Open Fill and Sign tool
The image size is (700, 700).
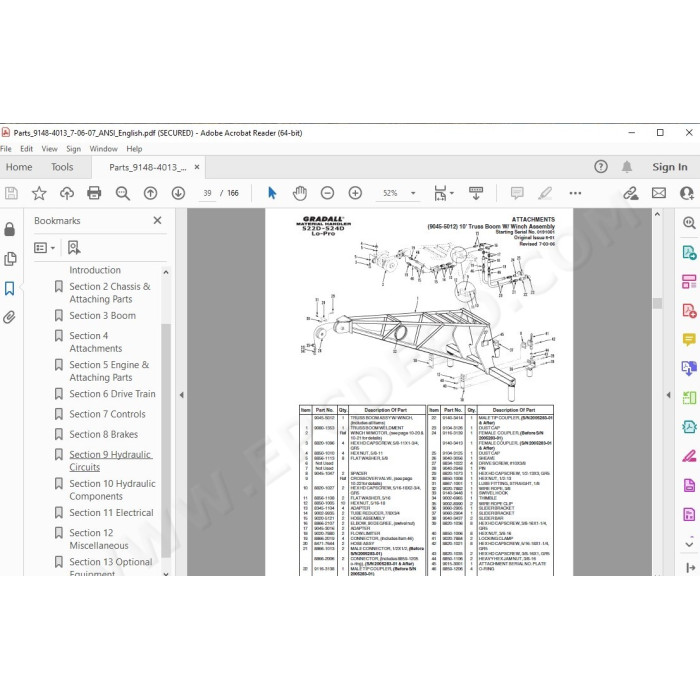[x=689, y=456]
